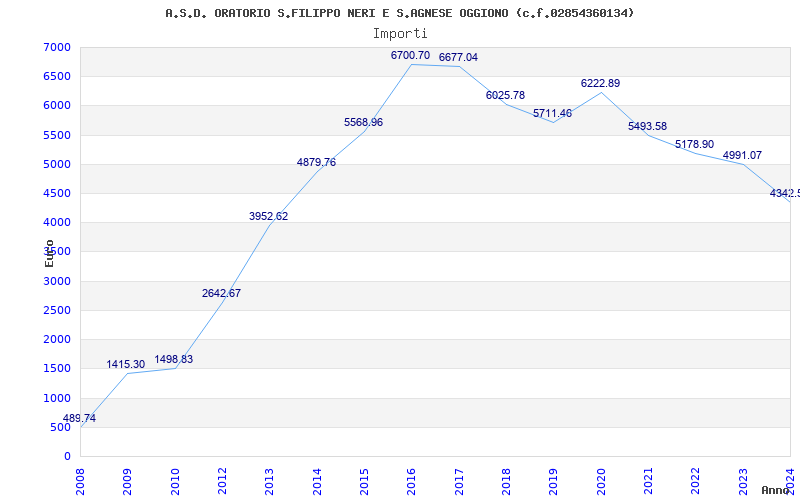Click the 5000 y-axis value

(57, 164)
